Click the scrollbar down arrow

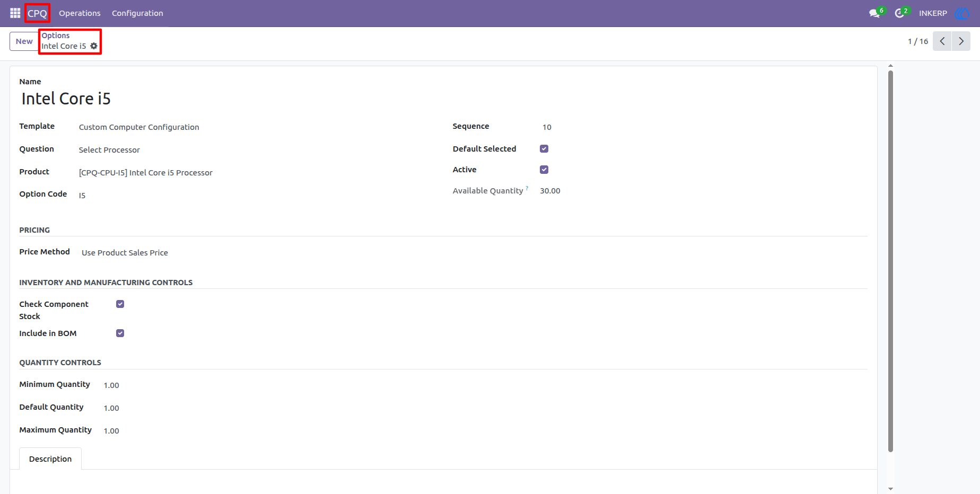(890, 489)
